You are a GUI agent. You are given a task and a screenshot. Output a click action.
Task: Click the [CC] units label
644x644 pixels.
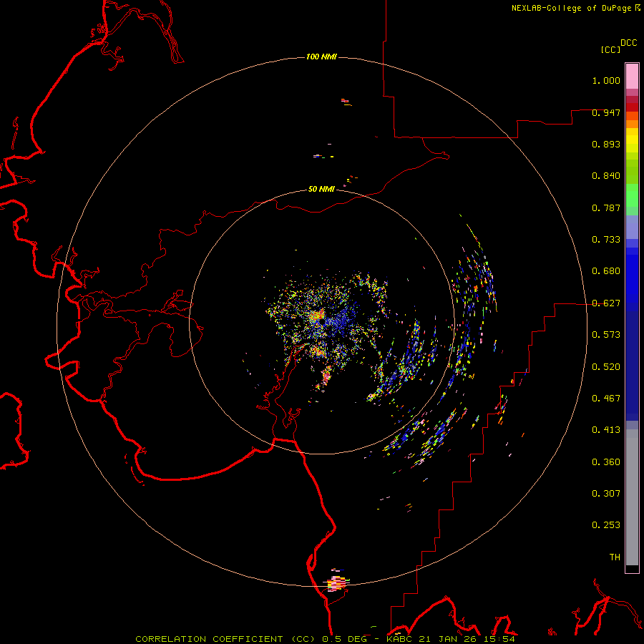pyautogui.click(x=611, y=49)
